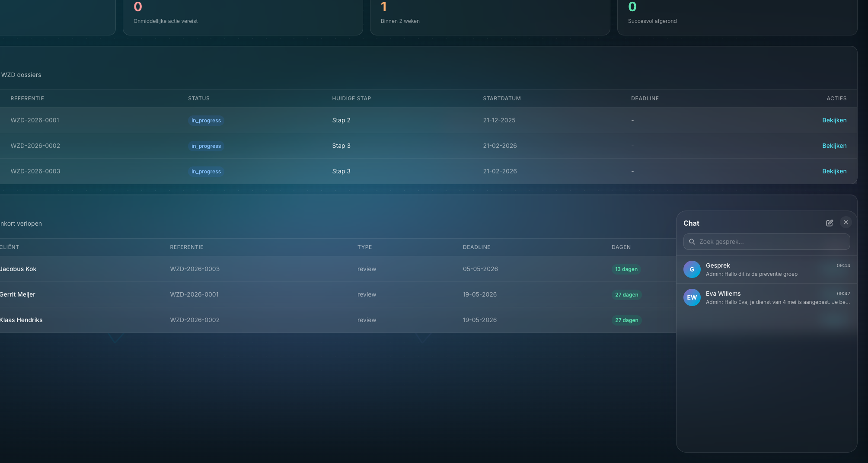Click Stap 2 cell

(x=341, y=120)
